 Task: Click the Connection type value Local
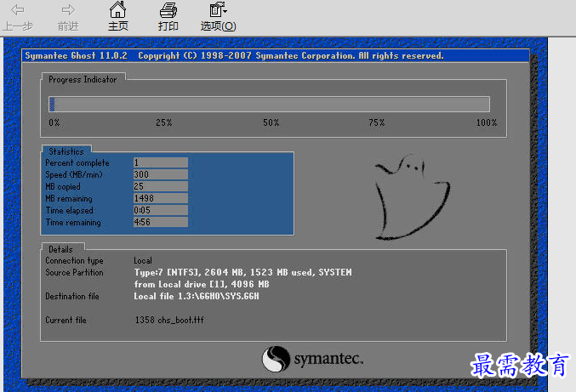143,260
